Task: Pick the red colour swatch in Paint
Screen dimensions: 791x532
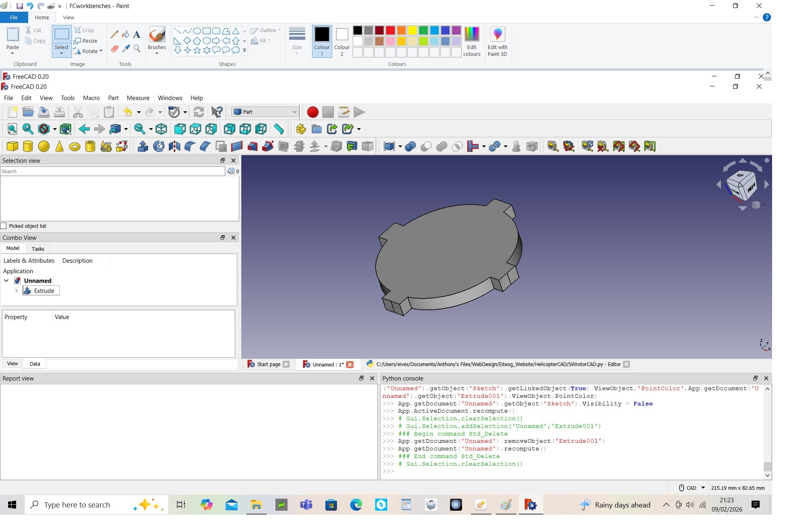Action: pos(390,30)
